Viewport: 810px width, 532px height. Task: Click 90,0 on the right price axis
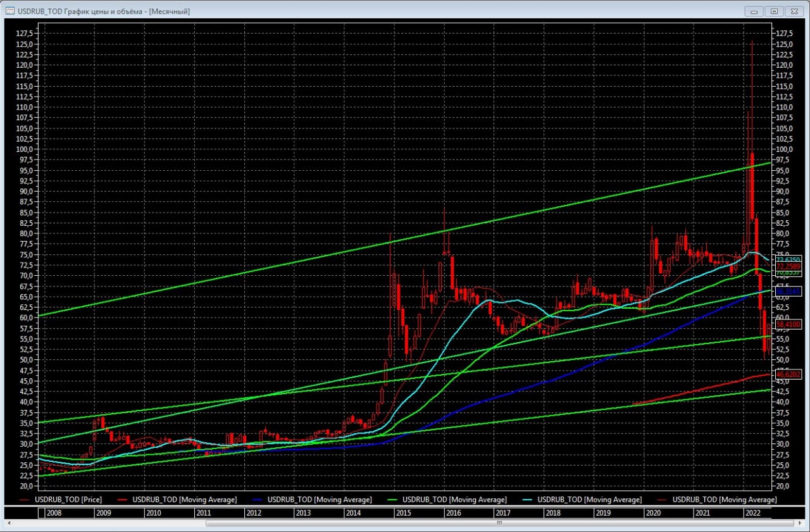pyautogui.click(x=783, y=192)
